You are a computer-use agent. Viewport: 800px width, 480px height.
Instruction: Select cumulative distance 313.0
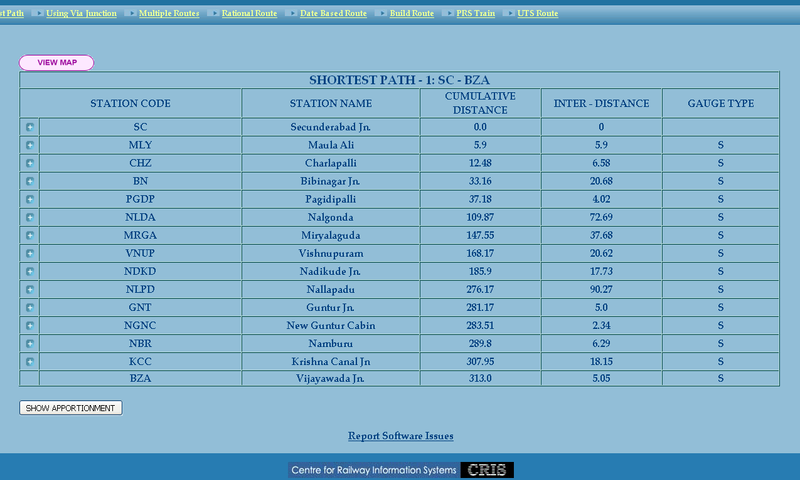coord(480,378)
